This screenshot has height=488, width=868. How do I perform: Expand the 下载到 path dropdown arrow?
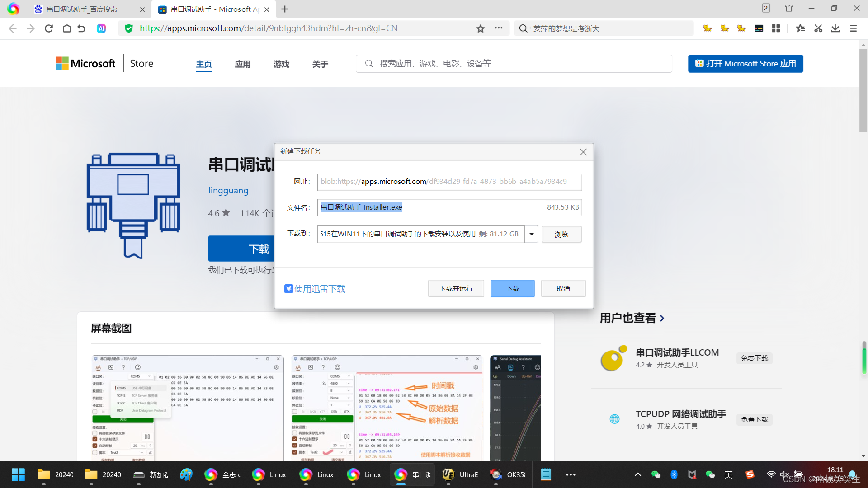click(532, 234)
